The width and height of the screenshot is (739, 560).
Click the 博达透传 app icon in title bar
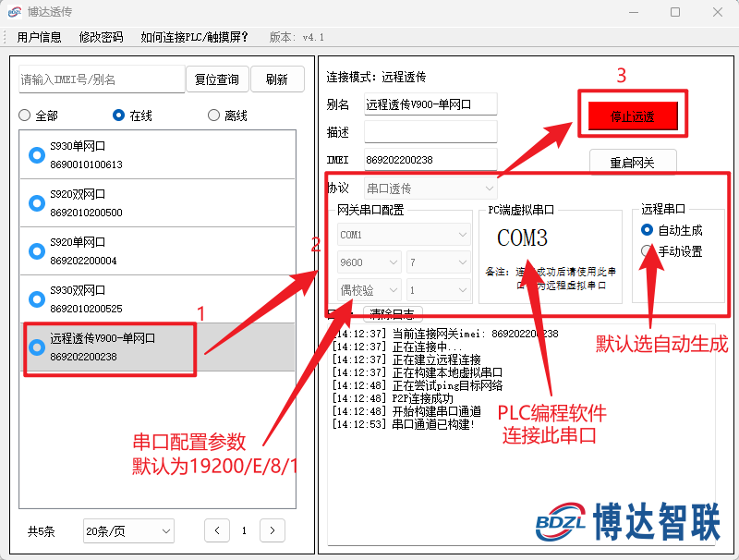(x=14, y=11)
